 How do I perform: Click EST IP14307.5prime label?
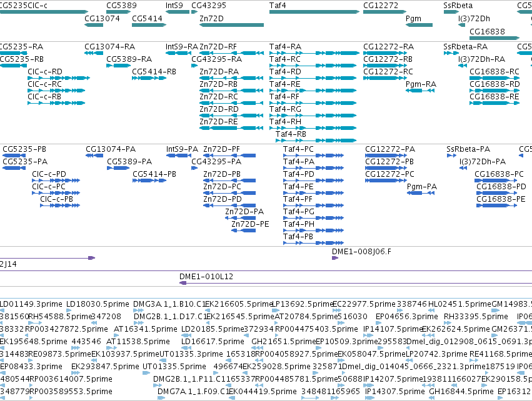pos(394,391)
